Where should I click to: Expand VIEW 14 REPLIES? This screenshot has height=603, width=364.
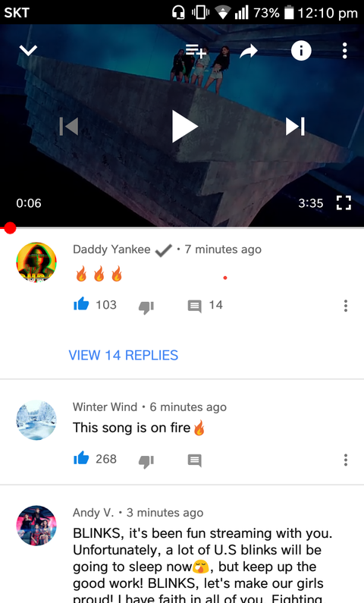tap(124, 355)
